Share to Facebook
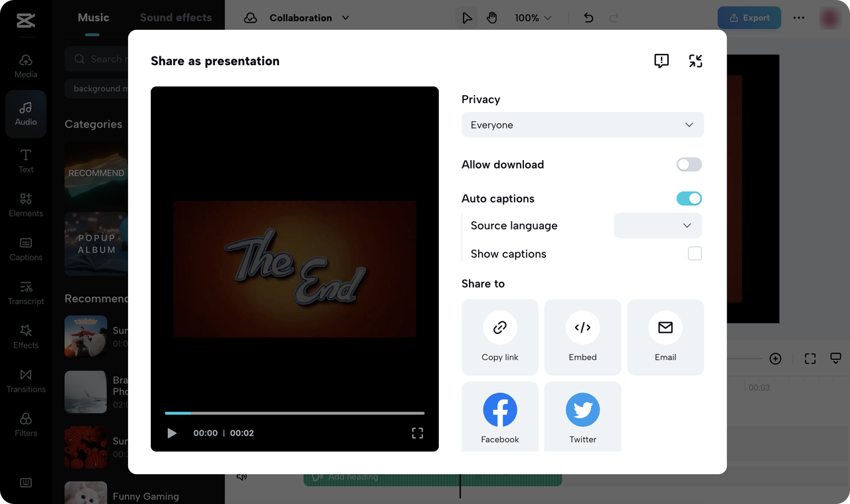850x504 pixels. 500,417
